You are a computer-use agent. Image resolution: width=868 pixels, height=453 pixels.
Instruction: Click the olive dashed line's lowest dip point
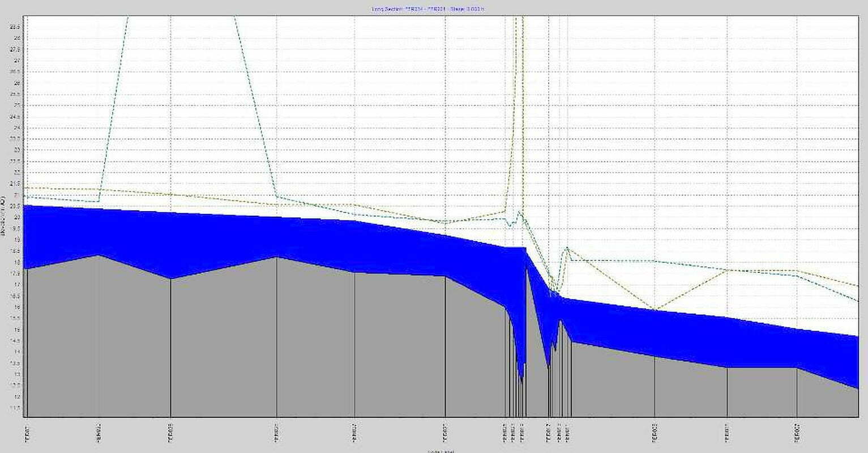coord(655,309)
